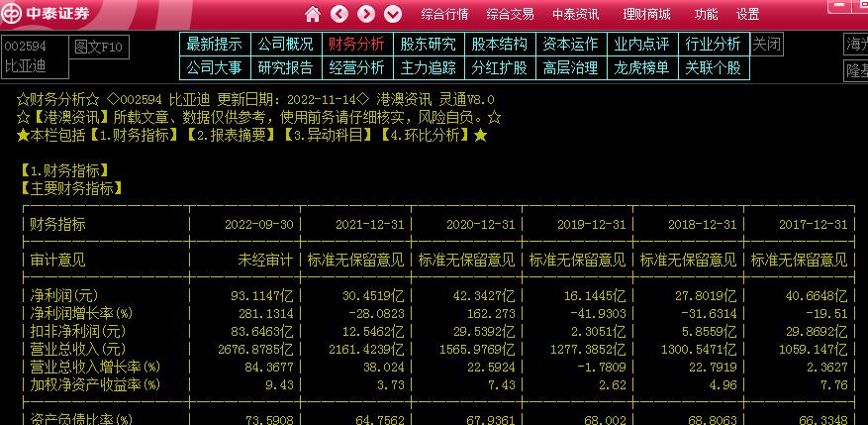Click the 图文F10 button
The width and height of the screenshot is (868, 425).
(x=99, y=48)
